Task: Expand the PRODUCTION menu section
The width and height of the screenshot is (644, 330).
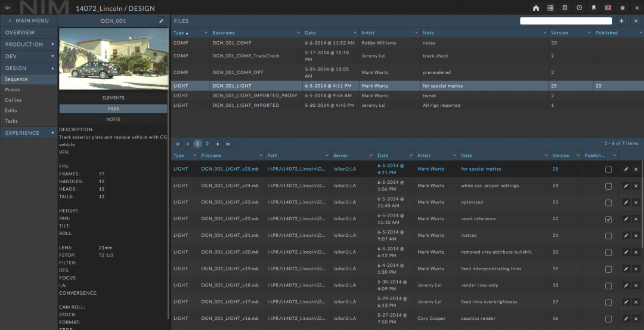Action: 29,44
